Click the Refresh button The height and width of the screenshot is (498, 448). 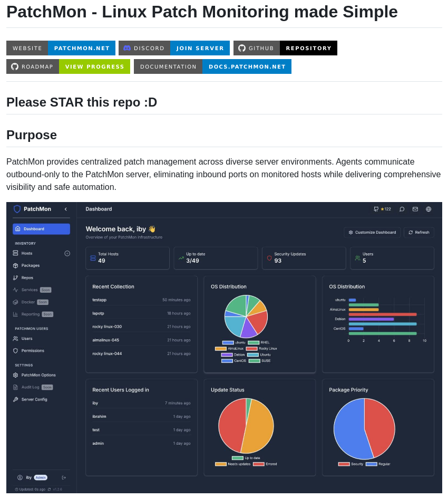pos(418,232)
